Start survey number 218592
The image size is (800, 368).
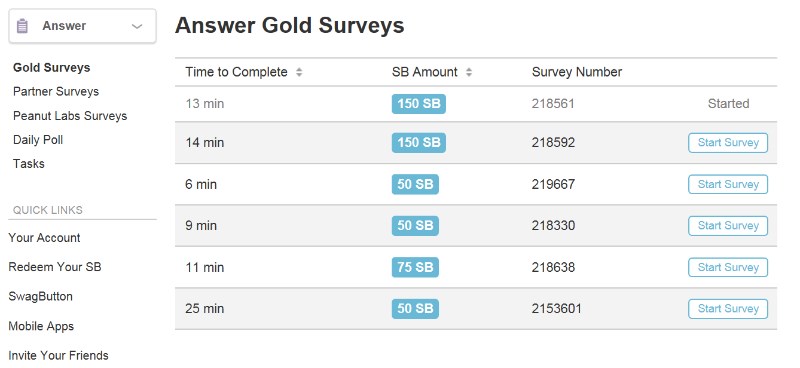[728, 143]
